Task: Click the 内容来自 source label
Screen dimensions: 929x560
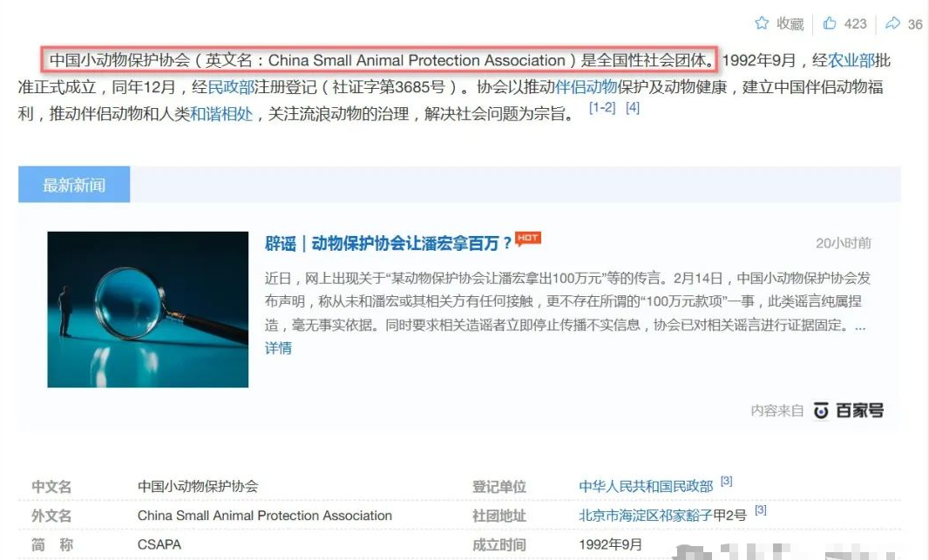Action: coord(777,411)
